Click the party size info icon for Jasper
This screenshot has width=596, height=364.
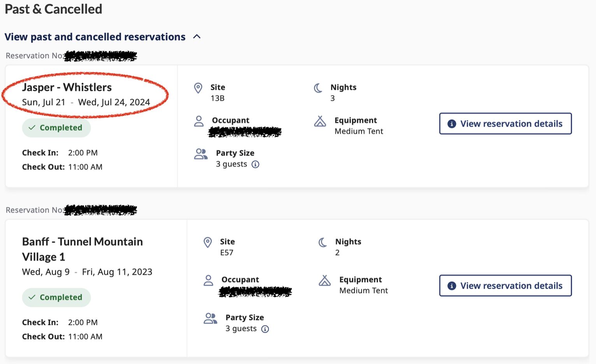point(256,164)
